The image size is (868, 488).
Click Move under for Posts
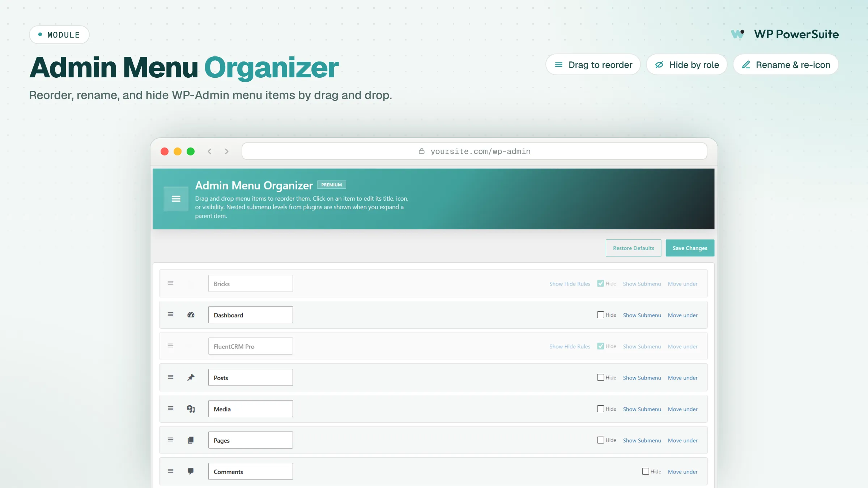[x=683, y=378]
